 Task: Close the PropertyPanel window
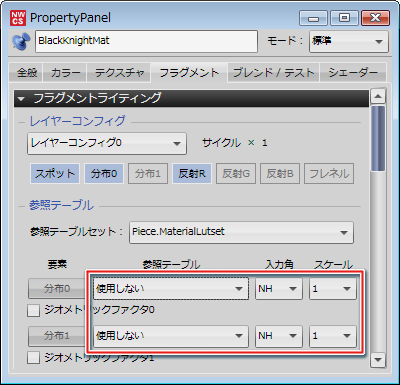click(375, 18)
